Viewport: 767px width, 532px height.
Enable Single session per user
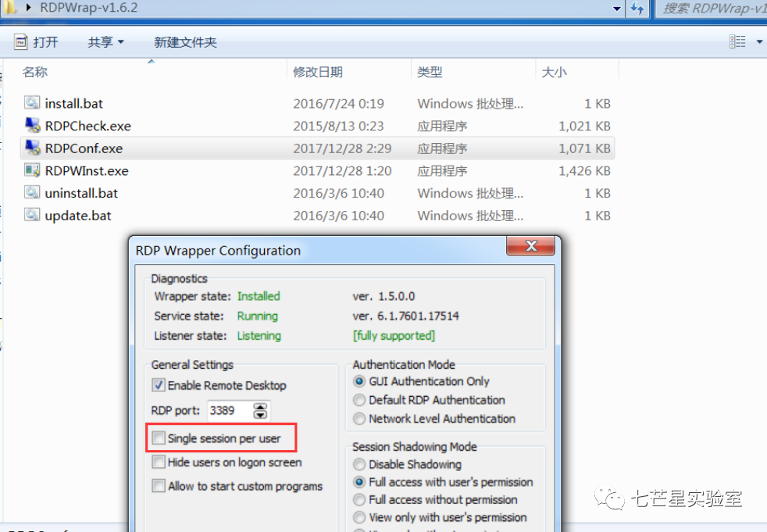pos(159,438)
